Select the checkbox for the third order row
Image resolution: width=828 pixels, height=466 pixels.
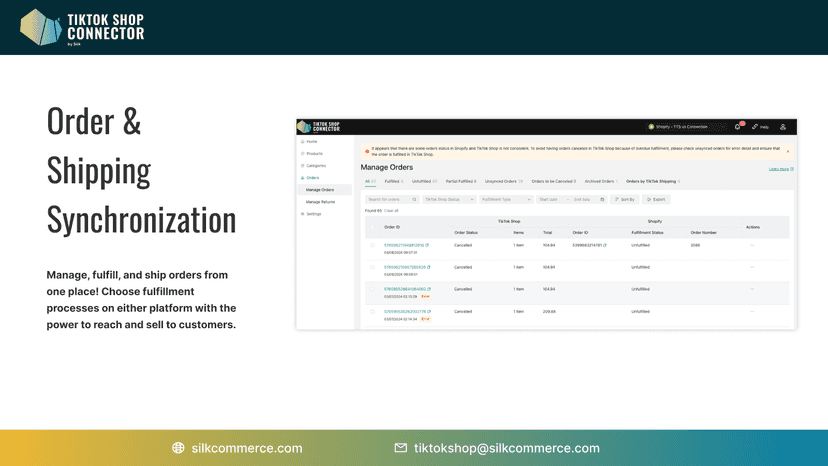[x=372, y=289]
